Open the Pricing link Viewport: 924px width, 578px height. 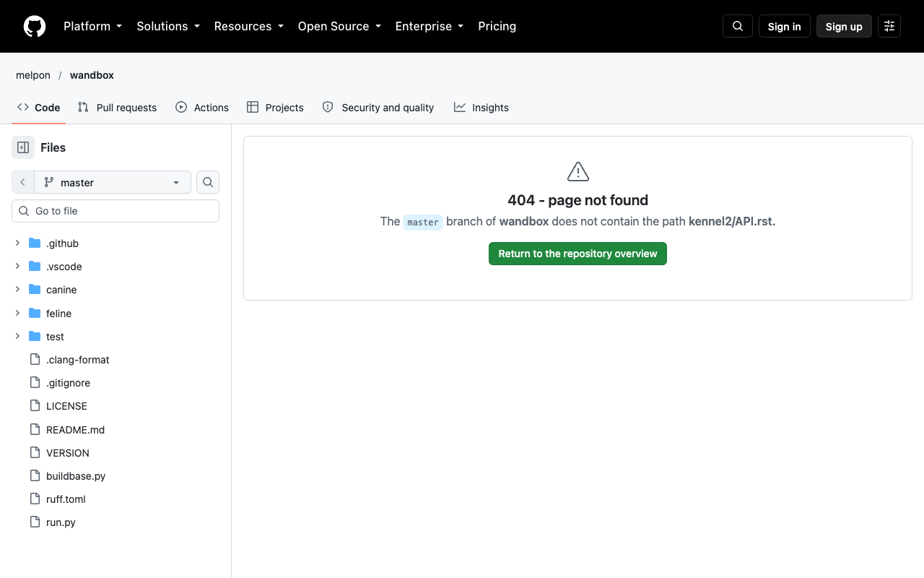[x=497, y=26]
